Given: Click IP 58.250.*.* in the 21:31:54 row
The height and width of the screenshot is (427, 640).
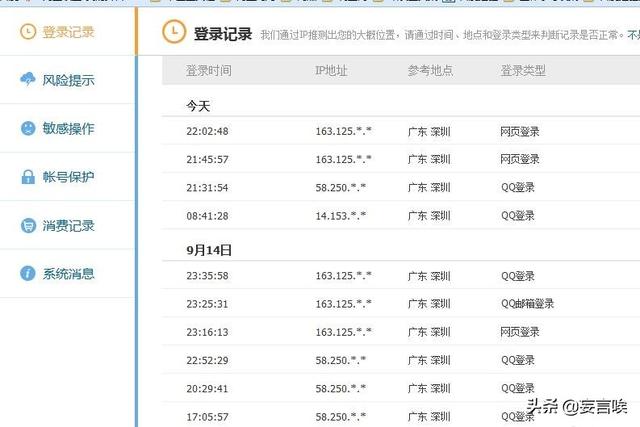Looking at the screenshot, I should pos(341,187).
